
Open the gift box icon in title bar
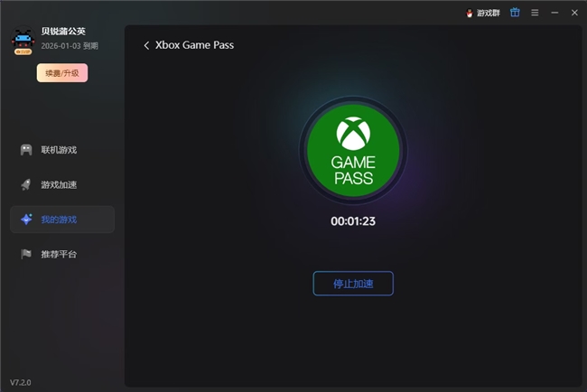(515, 13)
